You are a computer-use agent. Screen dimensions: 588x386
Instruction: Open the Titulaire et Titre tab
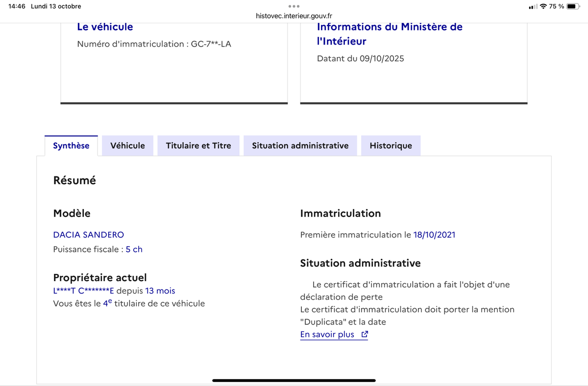tap(198, 145)
